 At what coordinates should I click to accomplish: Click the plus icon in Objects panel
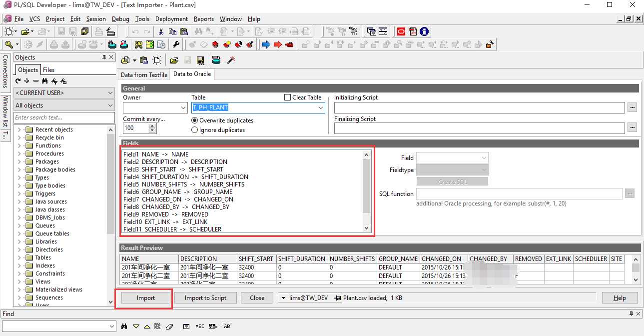tap(27, 81)
